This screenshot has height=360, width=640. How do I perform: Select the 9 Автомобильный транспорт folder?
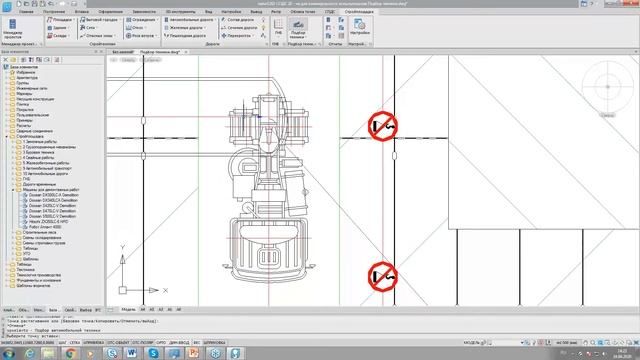pyautogui.click(x=47, y=168)
